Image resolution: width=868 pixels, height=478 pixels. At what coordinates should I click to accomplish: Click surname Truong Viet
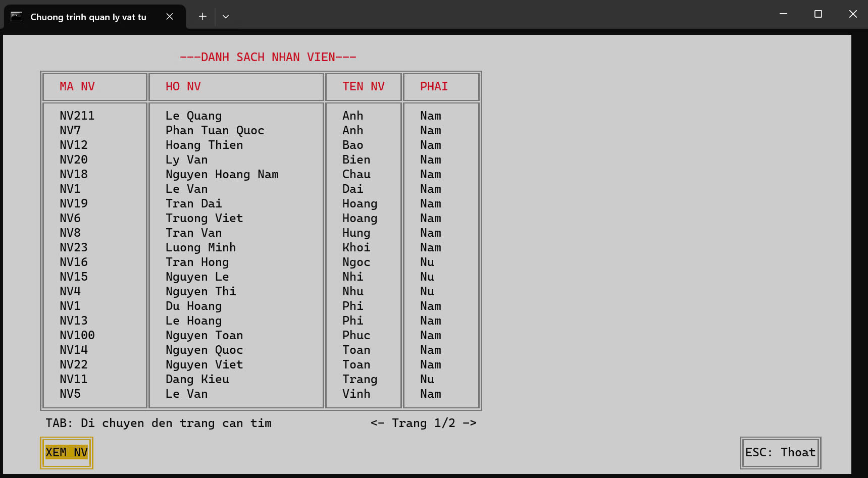[x=205, y=219]
